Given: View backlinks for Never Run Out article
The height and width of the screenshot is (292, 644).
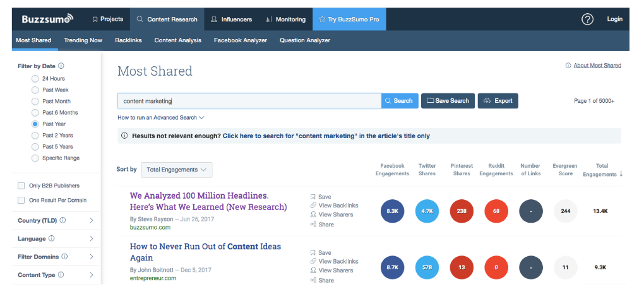Looking at the screenshot, I should click(x=335, y=261).
